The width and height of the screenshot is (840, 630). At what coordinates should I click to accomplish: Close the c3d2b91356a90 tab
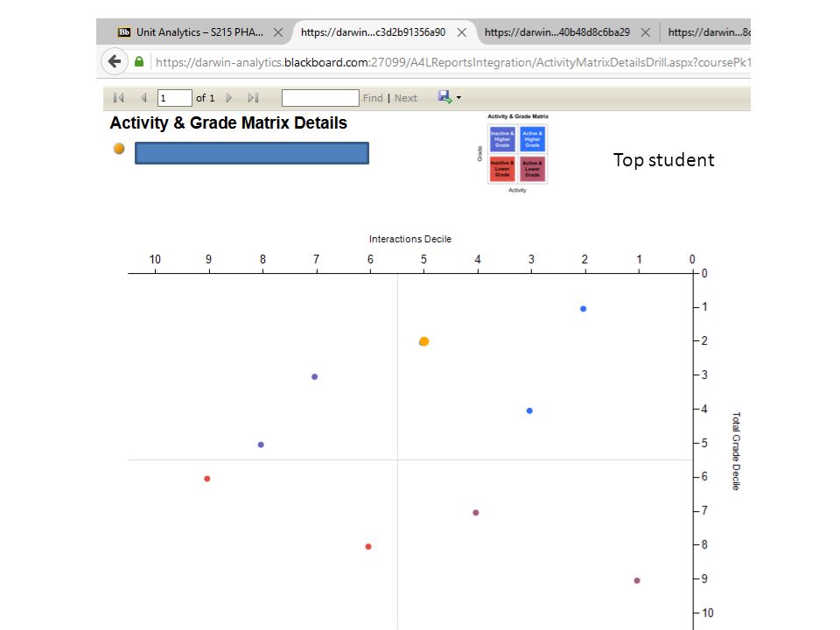click(x=461, y=32)
